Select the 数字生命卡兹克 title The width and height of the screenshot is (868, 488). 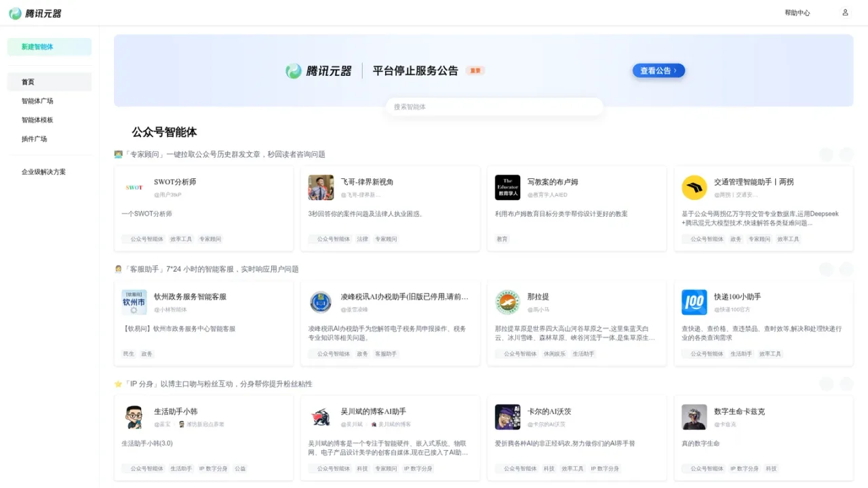tap(739, 411)
